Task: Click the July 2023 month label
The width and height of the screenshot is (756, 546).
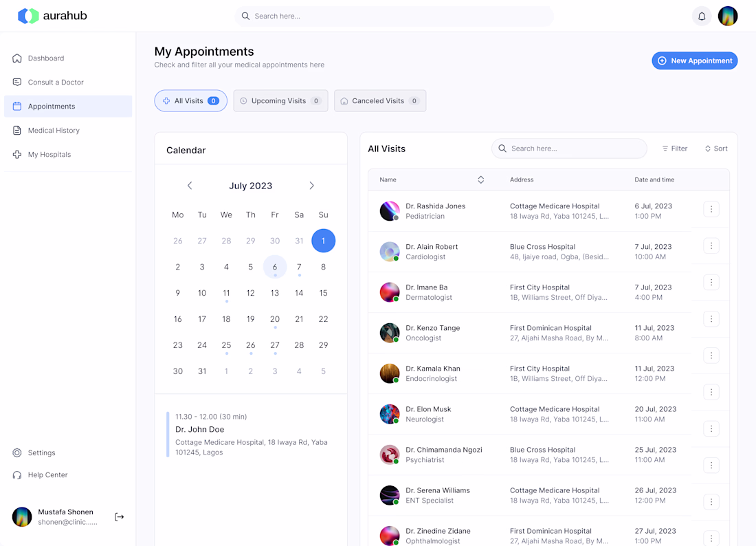Action: pos(251,186)
